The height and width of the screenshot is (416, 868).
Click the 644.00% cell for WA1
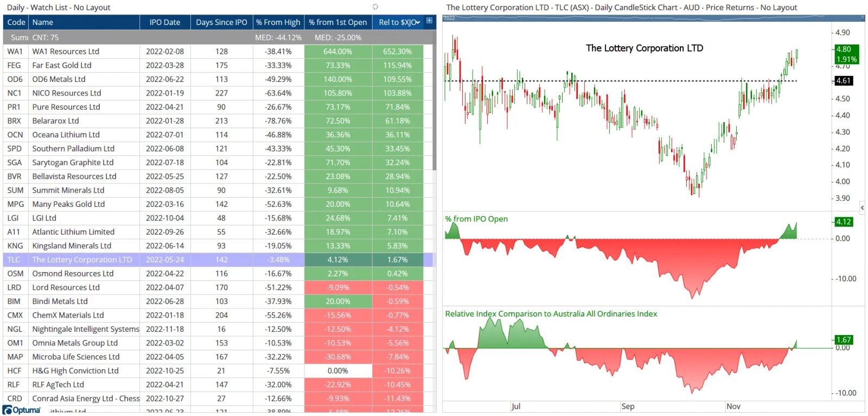[338, 51]
